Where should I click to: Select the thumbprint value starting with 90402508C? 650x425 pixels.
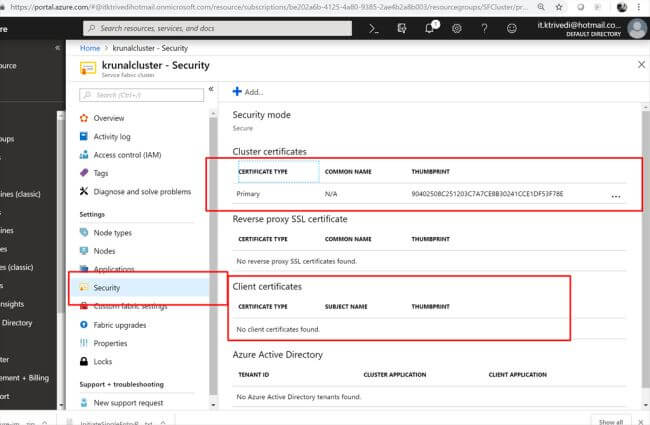[x=487, y=194]
